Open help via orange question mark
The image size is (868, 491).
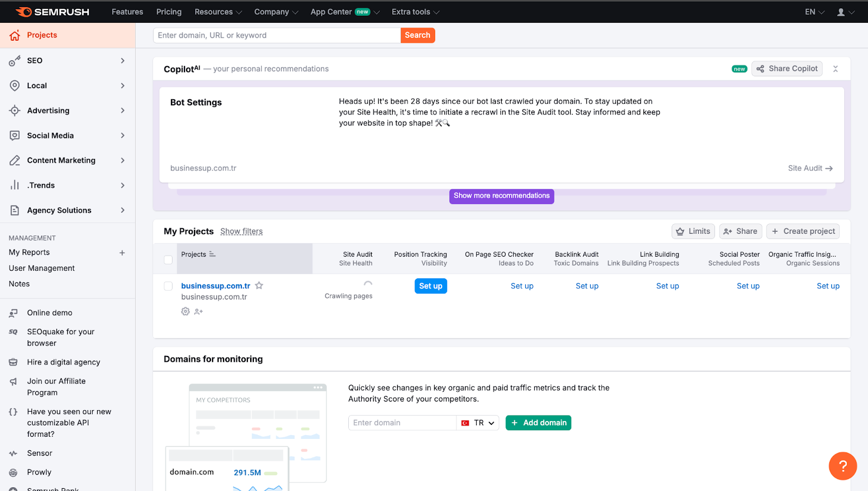[843, 466]
